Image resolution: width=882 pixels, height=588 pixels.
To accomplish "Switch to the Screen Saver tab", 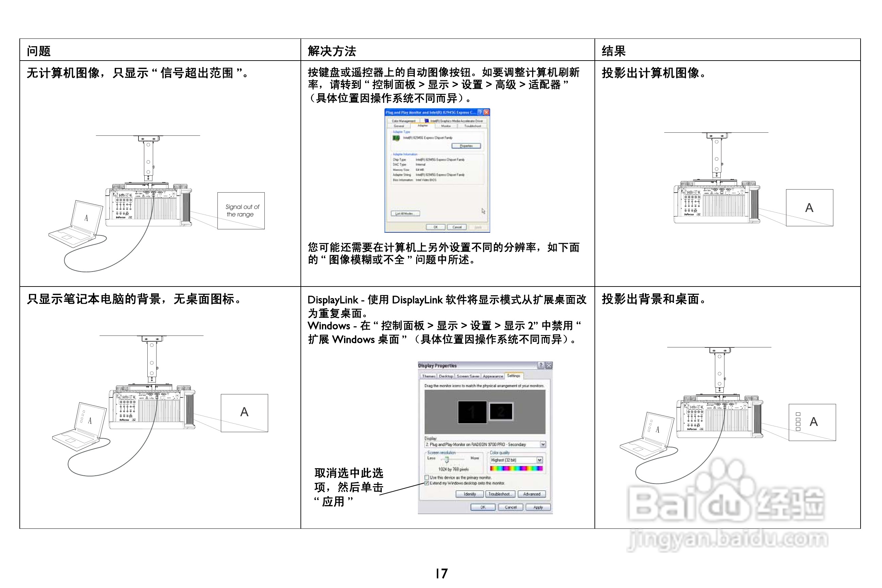I will coord(468,376).
